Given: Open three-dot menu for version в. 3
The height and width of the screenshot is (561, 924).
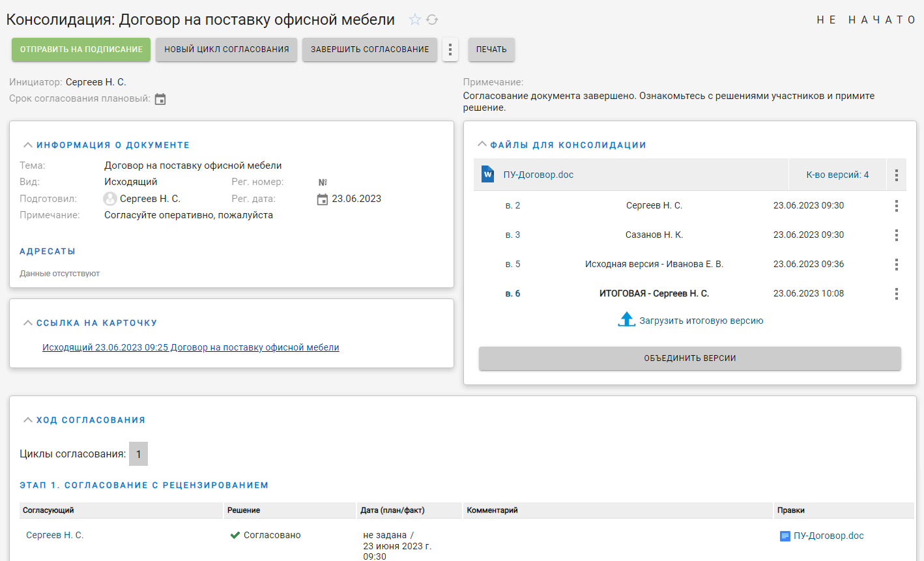Looking at the screenshot, I should [x=897, y=235].
